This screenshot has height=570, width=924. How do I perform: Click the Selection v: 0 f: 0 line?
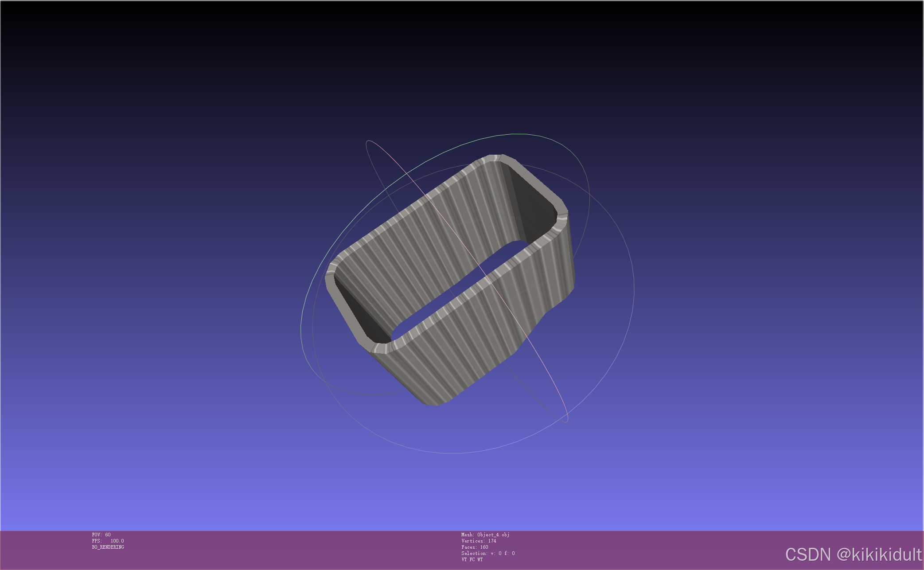click(487, 553)
